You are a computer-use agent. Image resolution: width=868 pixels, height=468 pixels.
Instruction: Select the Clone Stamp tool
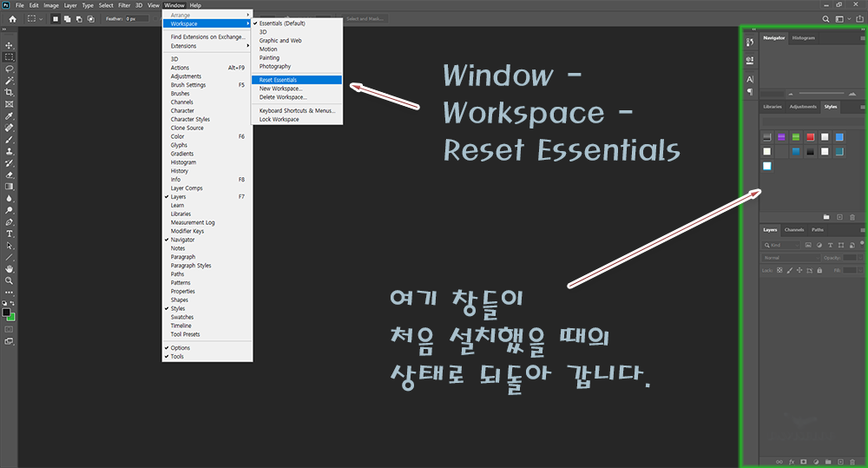click(9, 151)
